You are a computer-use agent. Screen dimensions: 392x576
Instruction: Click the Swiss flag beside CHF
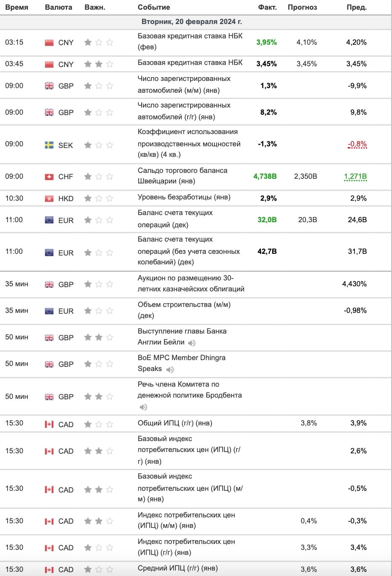(x=49, y=176)
